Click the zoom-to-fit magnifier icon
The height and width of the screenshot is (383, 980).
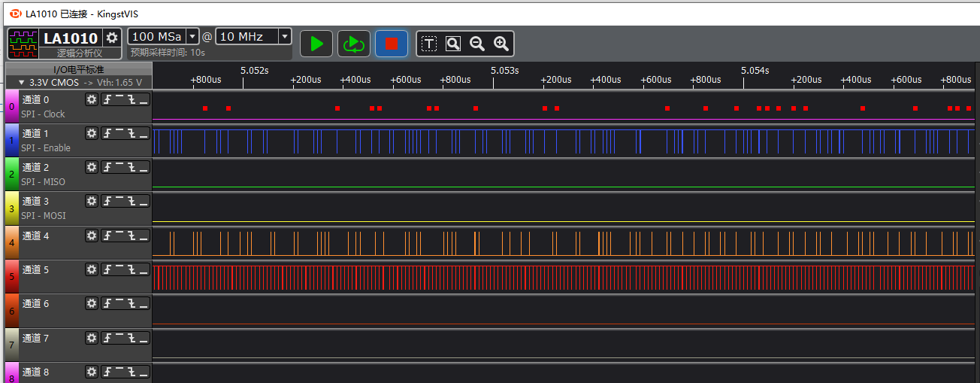pos(452,44)
